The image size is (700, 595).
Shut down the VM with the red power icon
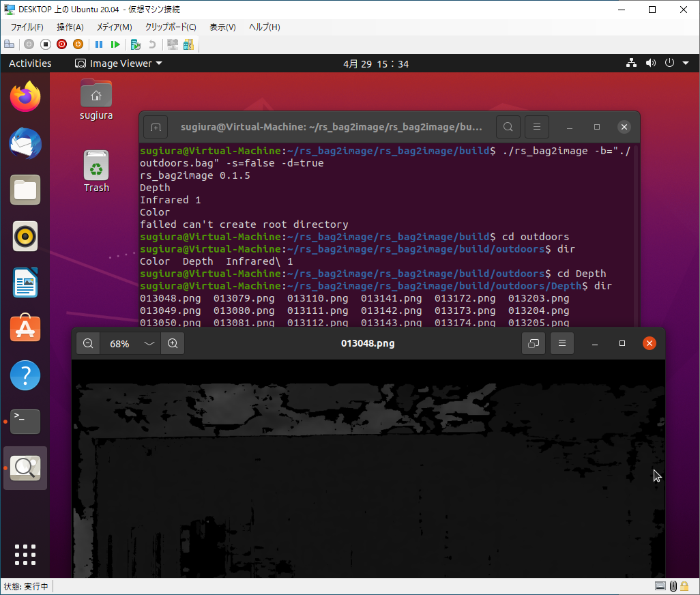(x=61, y=44)
